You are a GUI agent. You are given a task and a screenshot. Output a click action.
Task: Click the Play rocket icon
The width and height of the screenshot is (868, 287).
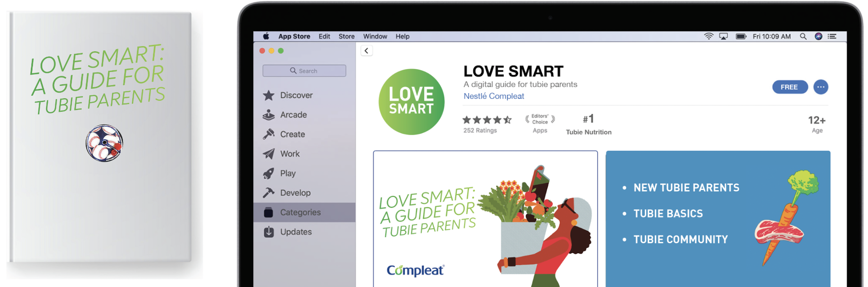point(268,173)
